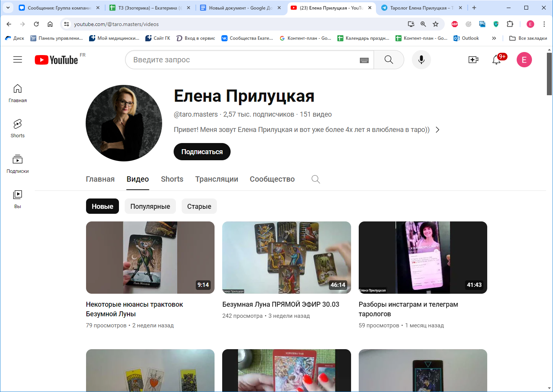This screenshot has height=392, width=553.
Task: Click the youtube.com address bar URL
Action: [116, 24]
